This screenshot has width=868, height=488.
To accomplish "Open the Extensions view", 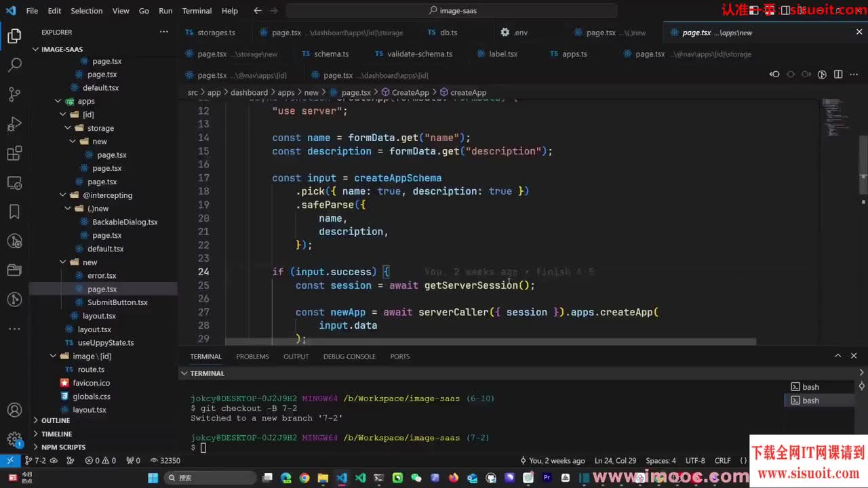I will 14,153.
